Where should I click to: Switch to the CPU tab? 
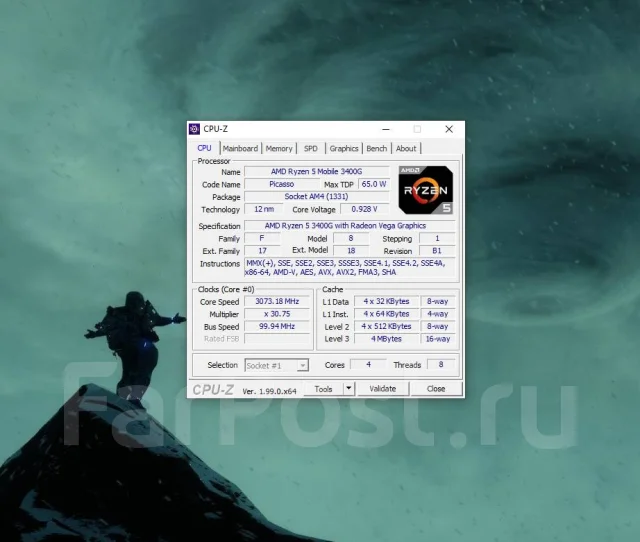tap(204, 148)
